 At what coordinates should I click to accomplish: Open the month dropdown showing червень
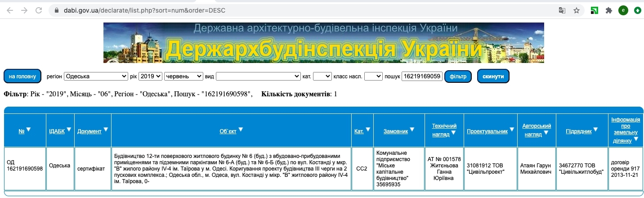tap(184, 76)
